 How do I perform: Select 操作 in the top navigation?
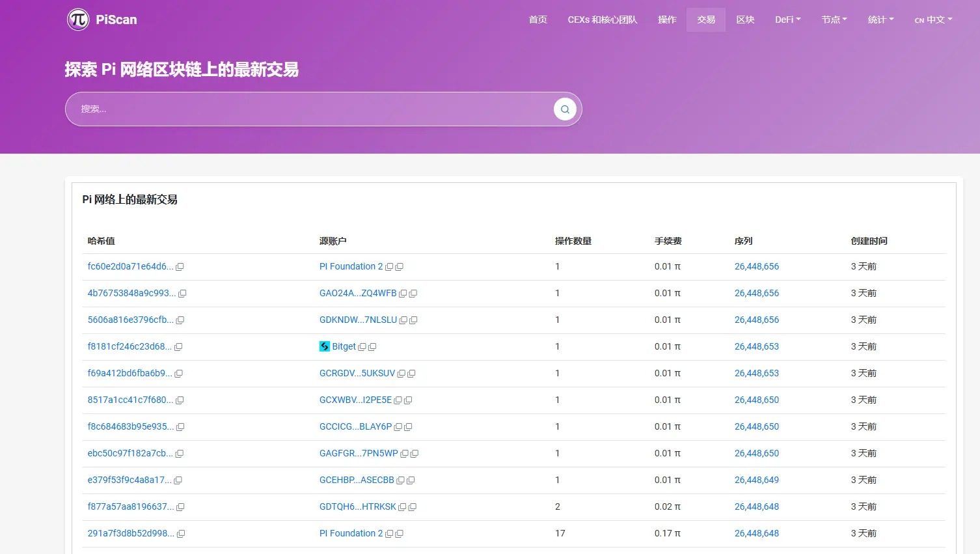pyautogui.click(x=668, y=20)
